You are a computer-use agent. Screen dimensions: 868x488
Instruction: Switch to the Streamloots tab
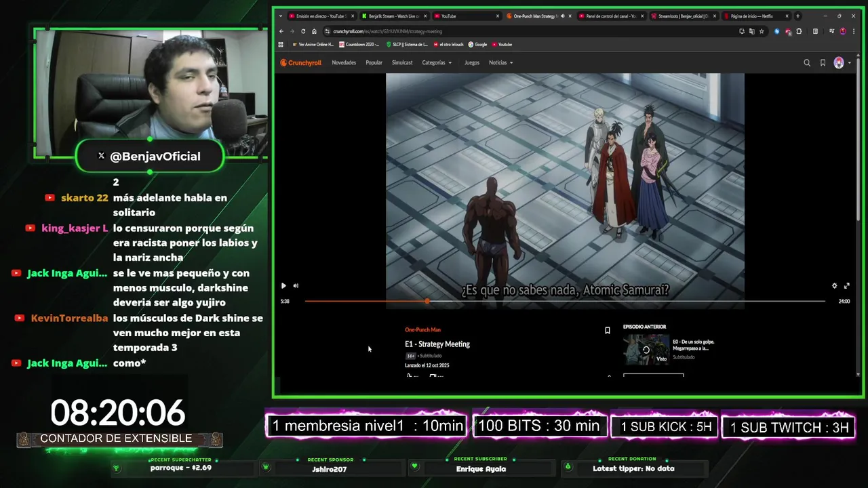click(683, 16)
